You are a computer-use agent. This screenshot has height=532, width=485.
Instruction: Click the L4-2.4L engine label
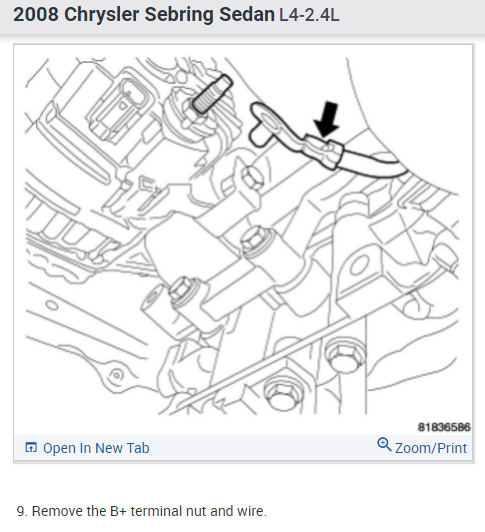tap(309, 15)
